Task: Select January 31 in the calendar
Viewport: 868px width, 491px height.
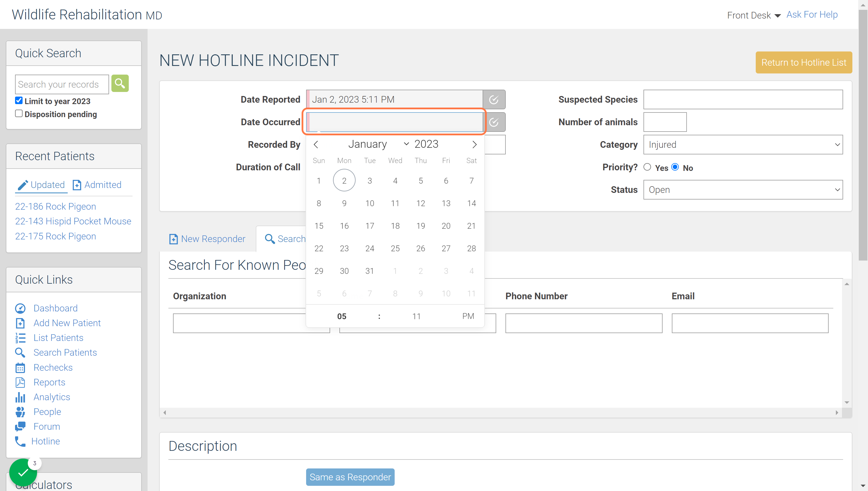Action: (x=369, y=271)
